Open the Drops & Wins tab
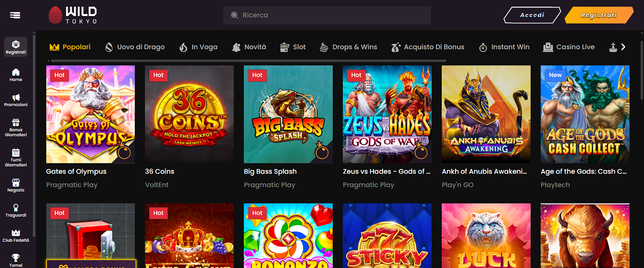 pos(348,47)
